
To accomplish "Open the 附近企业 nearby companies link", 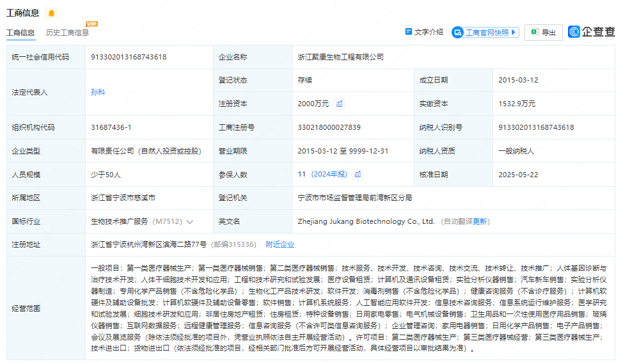I will [280, 244].
